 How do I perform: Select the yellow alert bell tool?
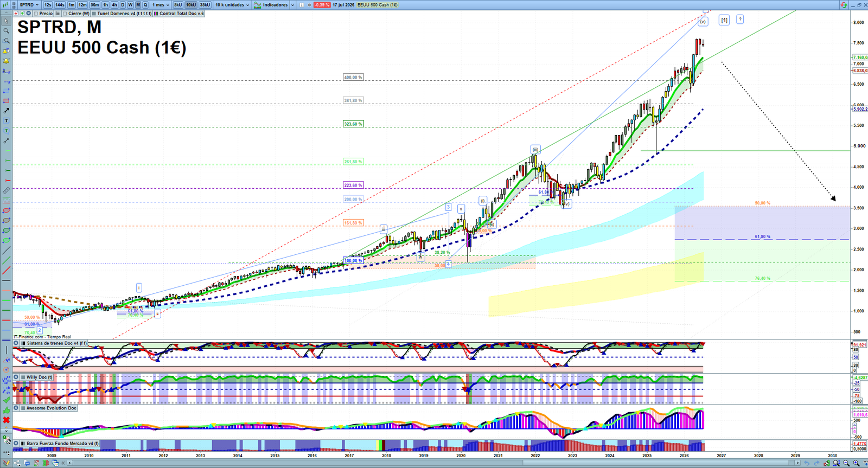pos(6,61)
